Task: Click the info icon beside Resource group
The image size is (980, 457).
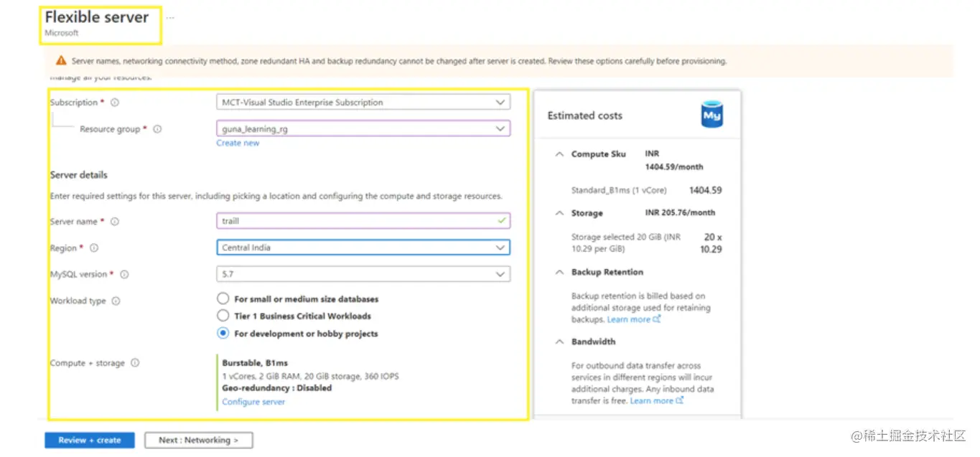Action: pyautogui.click(x=158, y=129)
